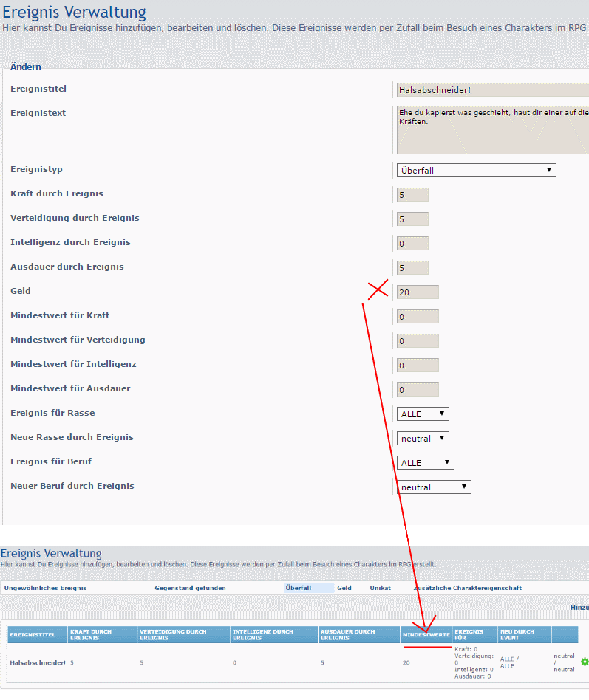Expand the Ereignis für Beruf dropdown
This screenshot has height=700, width=589.
point(425,463)
